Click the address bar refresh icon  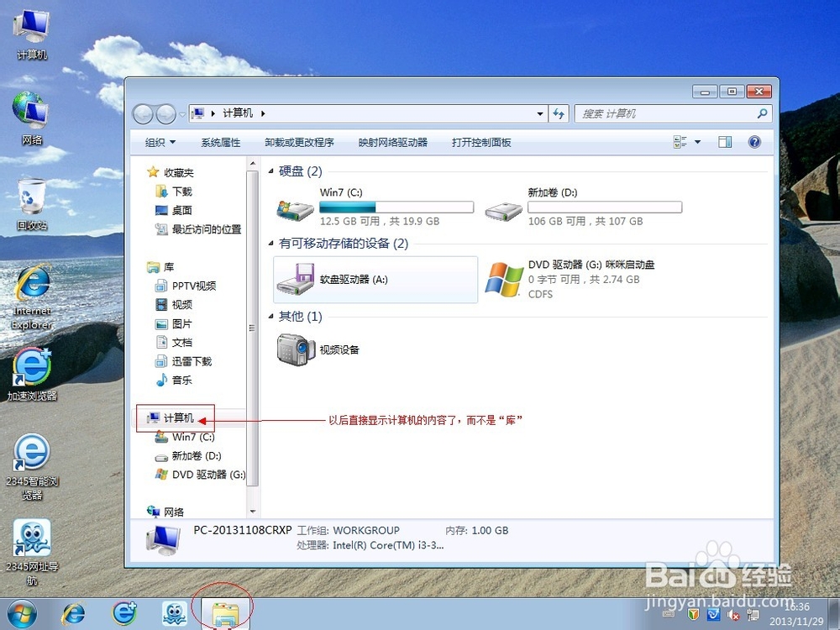pos(559,113)
